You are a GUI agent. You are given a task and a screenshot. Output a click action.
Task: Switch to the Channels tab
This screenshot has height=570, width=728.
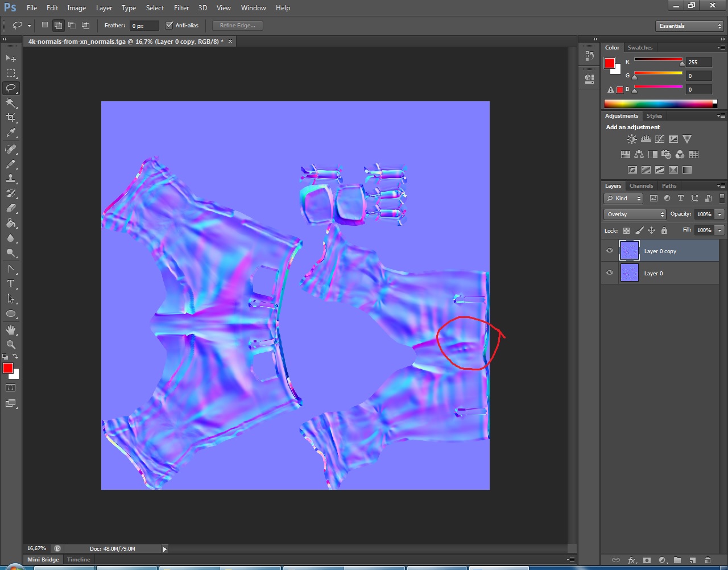pos(641,186)
